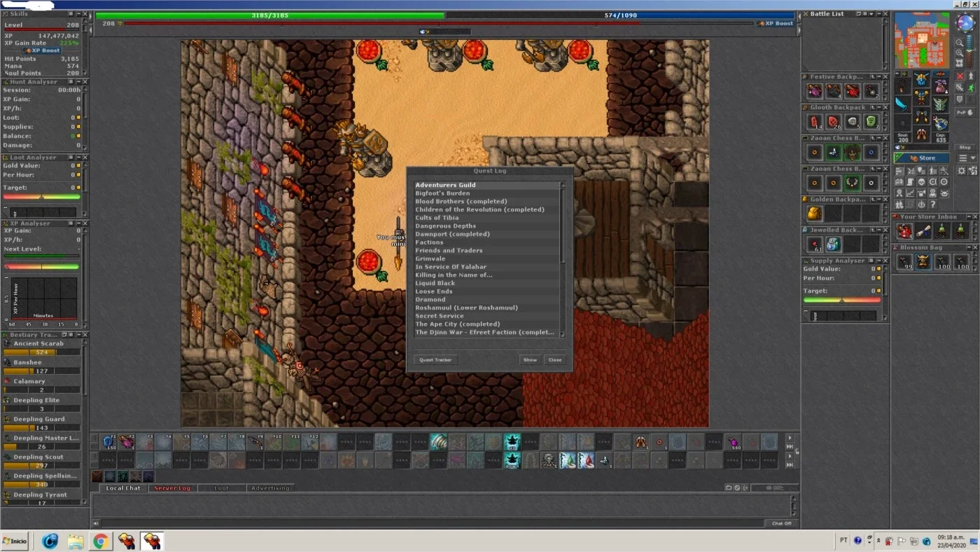
Task: Click minimap zoom in magnifier
Action: (x=960, y=53)
